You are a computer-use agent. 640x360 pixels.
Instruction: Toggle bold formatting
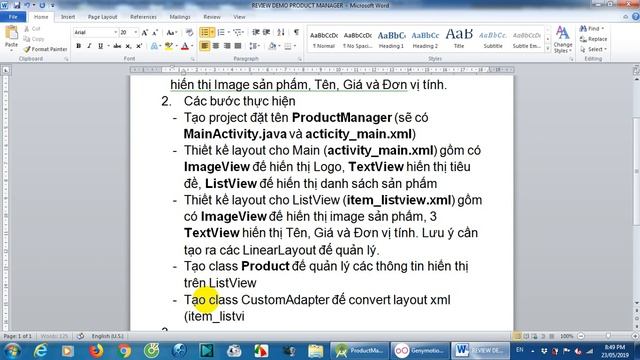click(78, 46)
